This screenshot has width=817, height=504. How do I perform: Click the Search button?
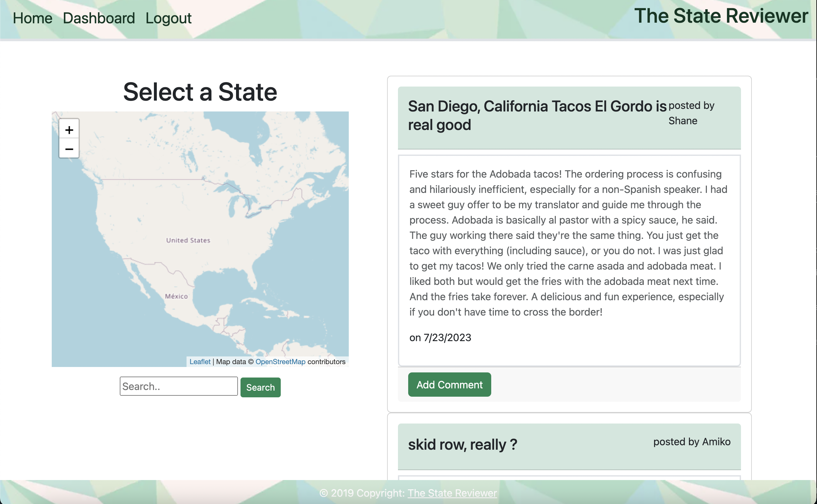[260, 387]
